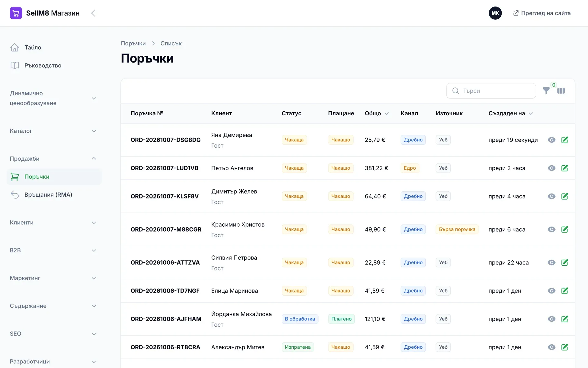Edit order ORD-20261006-RT8CRA with pencil icon
This screenshot has height=368, width=588.
tap(565, 347)
